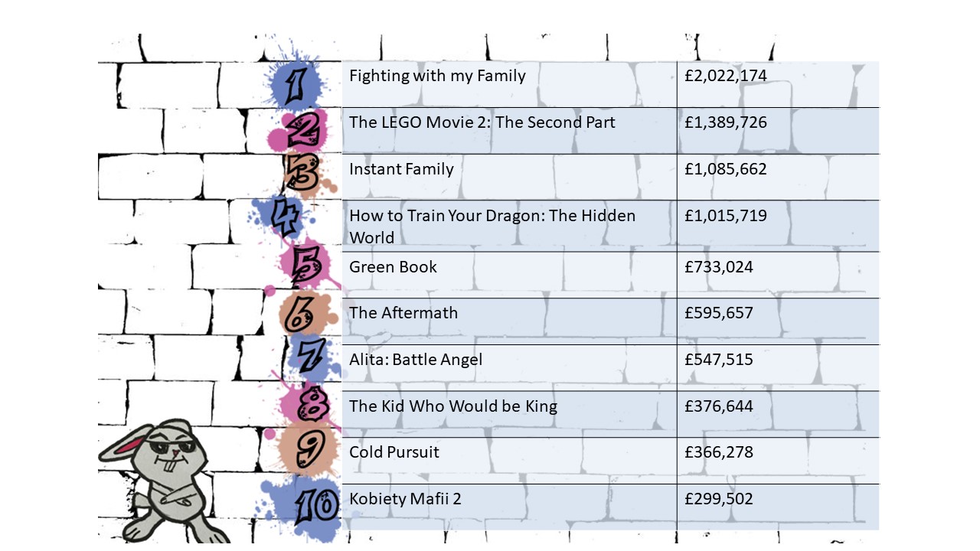Select the Fighting with my Family title

click(x=437, y=76)
